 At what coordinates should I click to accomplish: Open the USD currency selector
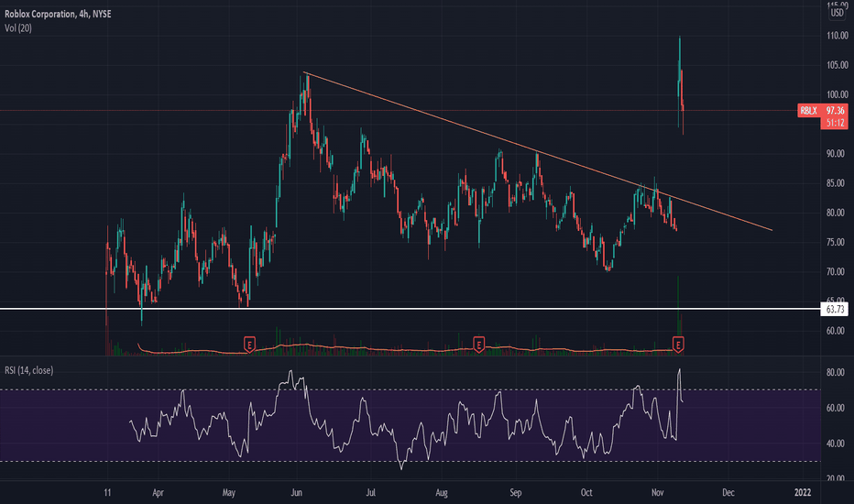pos(838,13)
